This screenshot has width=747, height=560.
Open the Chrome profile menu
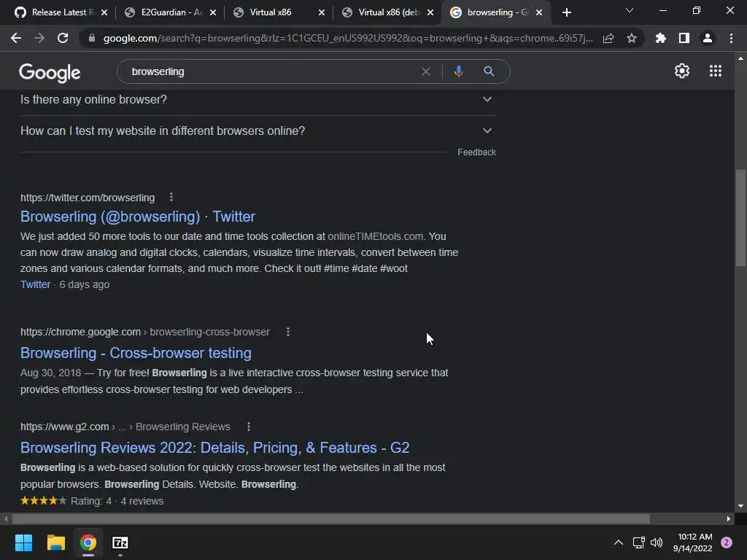tap(708, 38)
